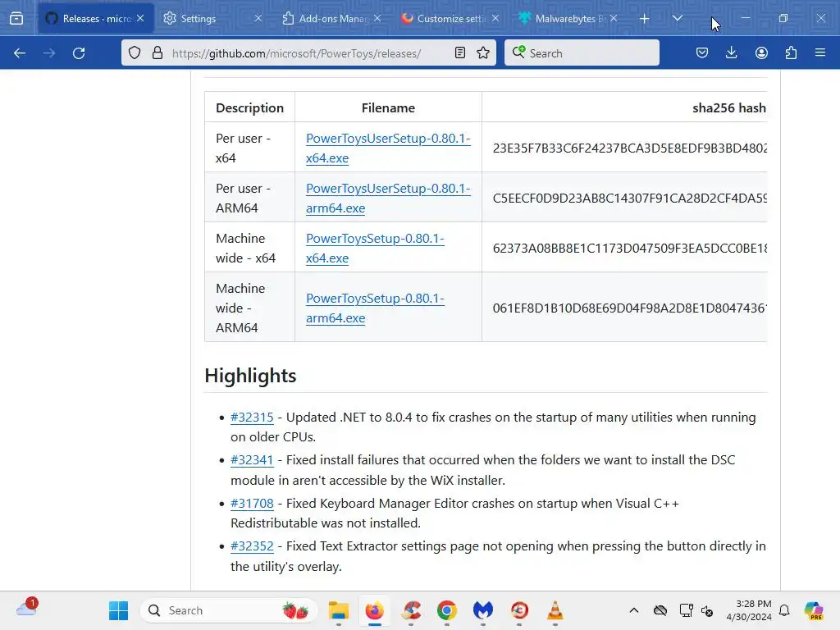Open File Explorer from taskbar

[339, 610]
